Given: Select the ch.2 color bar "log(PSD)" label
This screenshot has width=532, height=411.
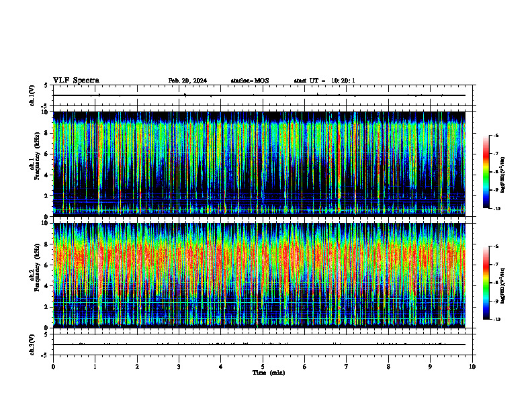Looking at the screenshot, I should click(x=502, y=285).
